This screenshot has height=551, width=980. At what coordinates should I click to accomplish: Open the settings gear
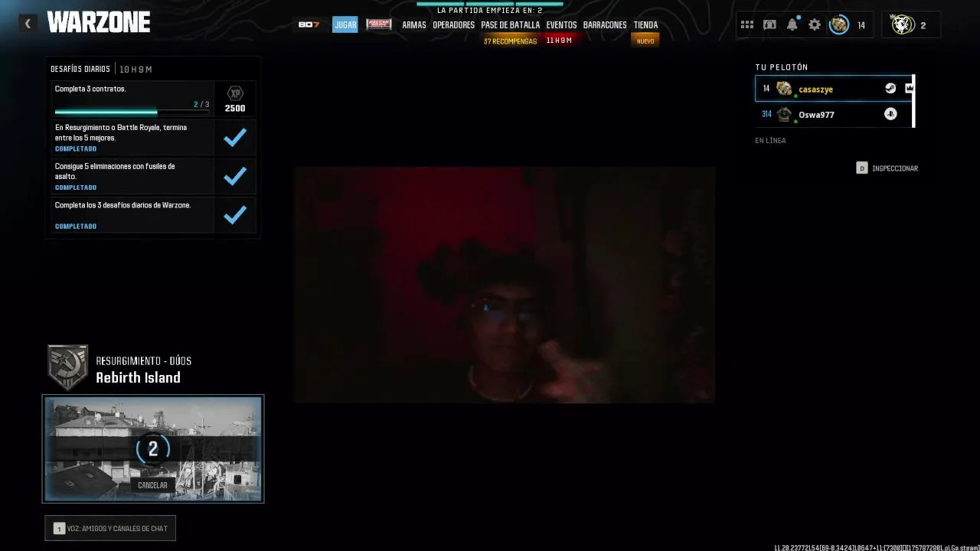pos(815,24)
